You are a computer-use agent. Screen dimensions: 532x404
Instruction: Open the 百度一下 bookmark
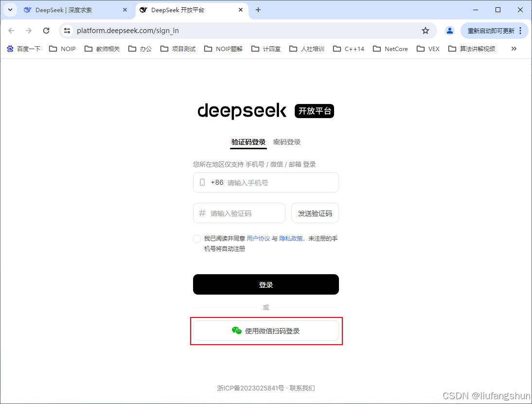point(23,49)
